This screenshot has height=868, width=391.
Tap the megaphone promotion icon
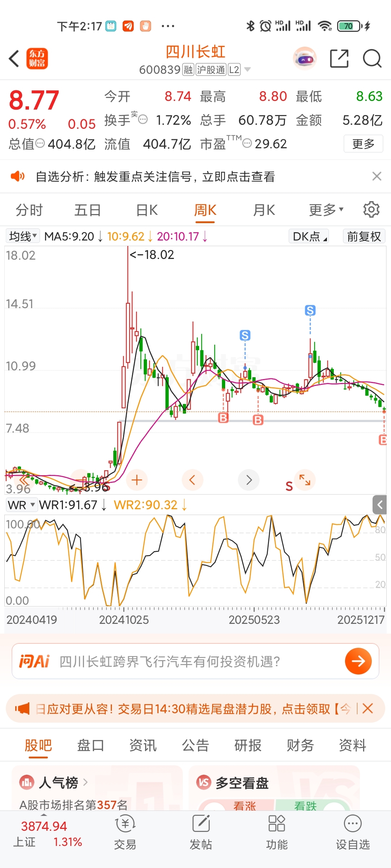point(22,709)
